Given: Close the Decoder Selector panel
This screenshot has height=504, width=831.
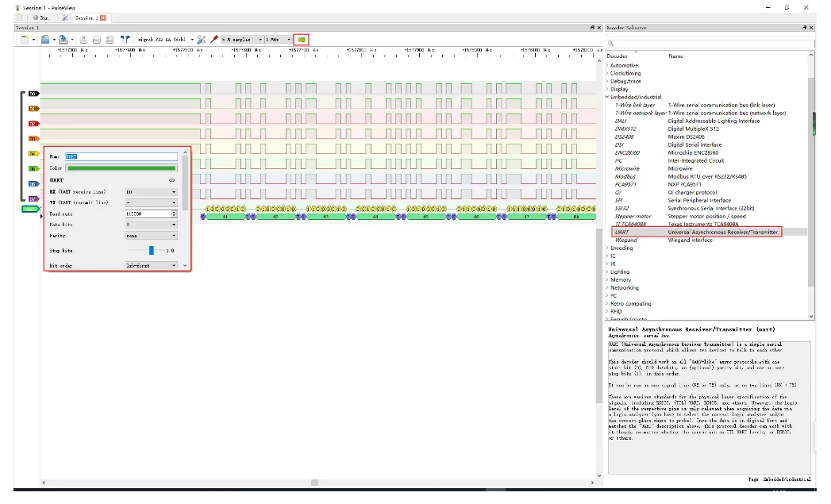Looking at the screenshot, I should (811, 28).
